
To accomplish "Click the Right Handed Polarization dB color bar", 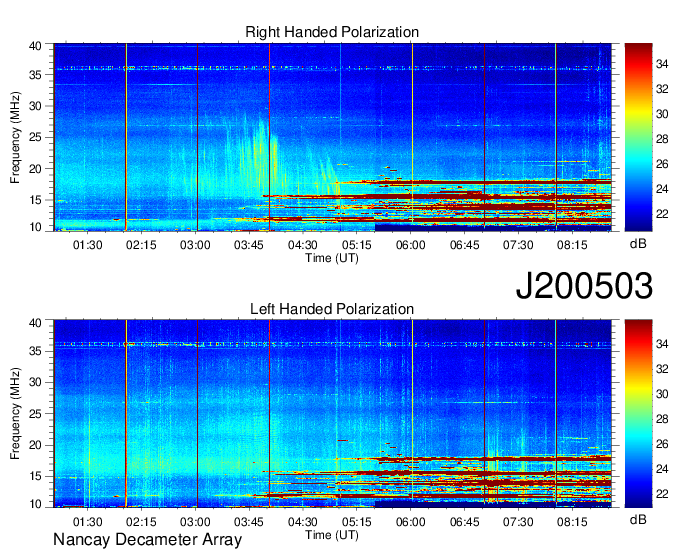I will (638, 137).
